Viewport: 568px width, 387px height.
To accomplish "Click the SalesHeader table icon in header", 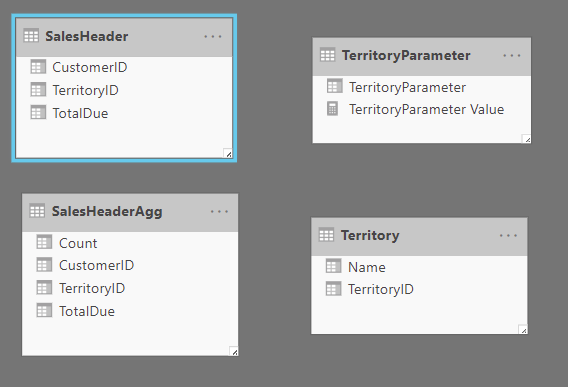I will [31, 36].
